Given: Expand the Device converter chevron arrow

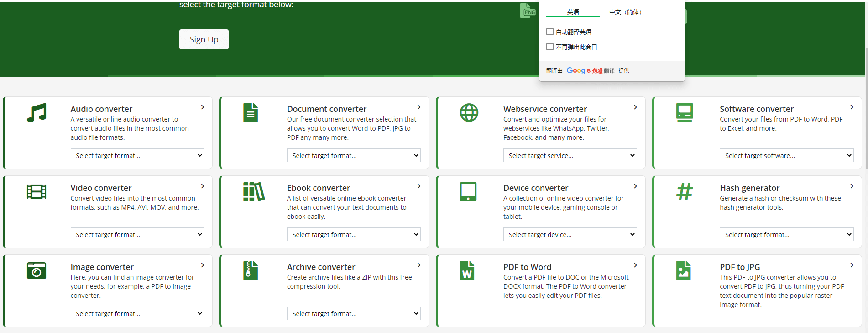Looking at the screenshot, I should (x=635, y=186).
